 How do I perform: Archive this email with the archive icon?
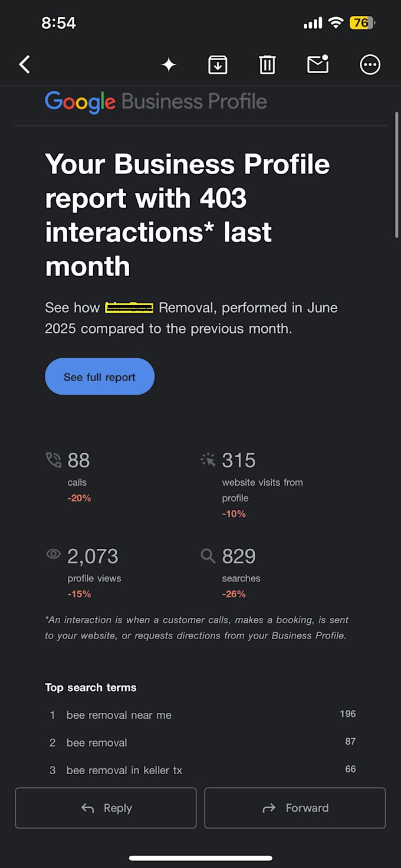218,64
